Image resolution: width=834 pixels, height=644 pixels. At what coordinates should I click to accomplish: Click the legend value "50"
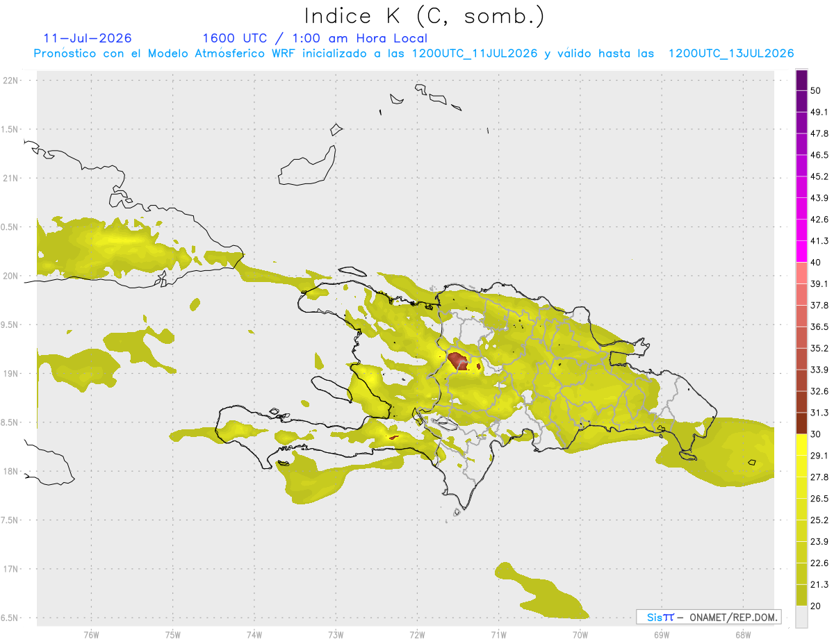tap(816, 90)
